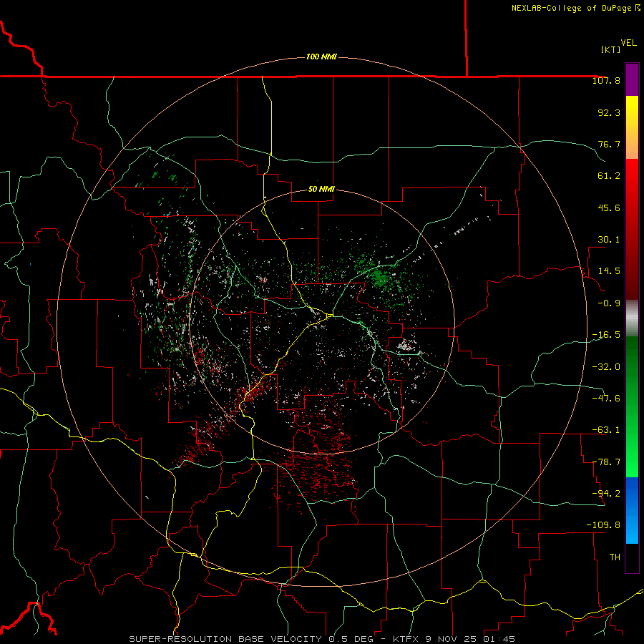Click the 50 NMI range ring label
The width and height of the screenshot is (644, 644).
tap(321, 189)
